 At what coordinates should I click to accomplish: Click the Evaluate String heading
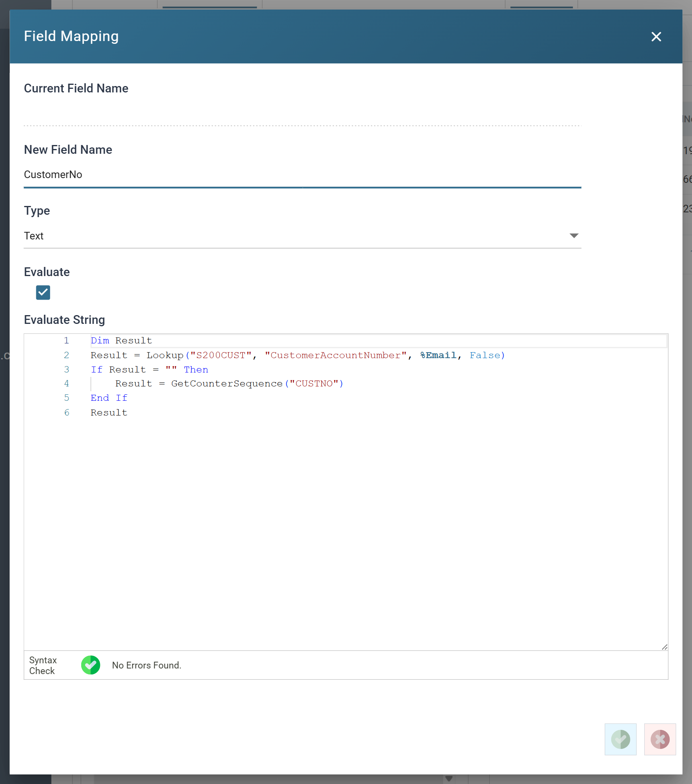coord(65,320)
